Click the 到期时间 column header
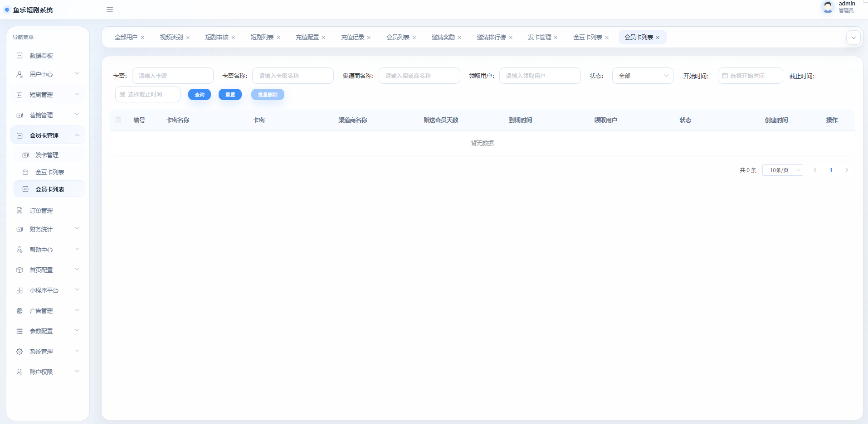Image resolution: width=868 pixels, height=424 pixels. pyautogui.click(x=520, y=120)
